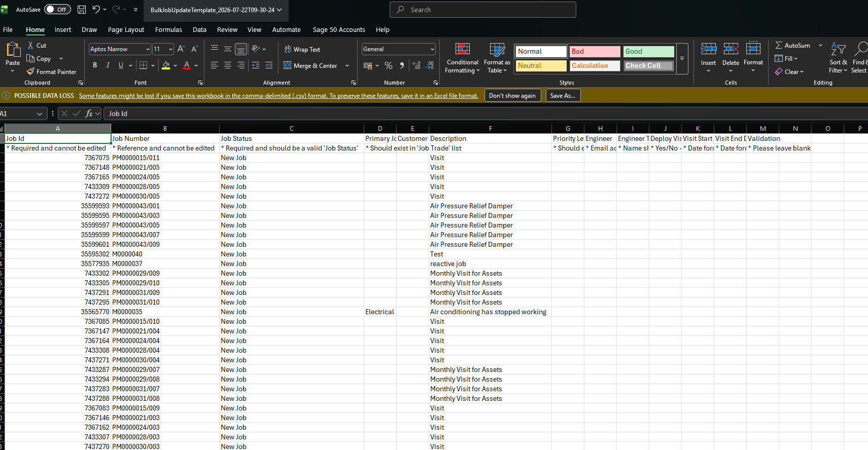868x450 pixels.
Task: Expand the font name dropdown Aptos Narrow
Action: [148, 49]
